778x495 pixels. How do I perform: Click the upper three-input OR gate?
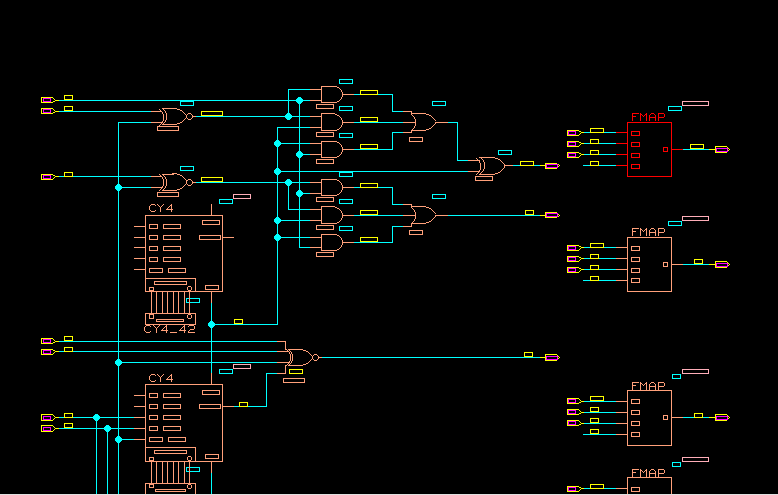423,123
